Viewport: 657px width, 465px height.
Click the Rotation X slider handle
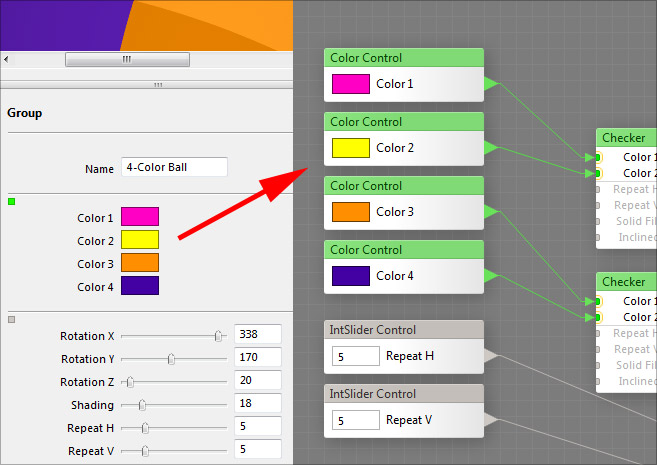[x=218, y=336]
